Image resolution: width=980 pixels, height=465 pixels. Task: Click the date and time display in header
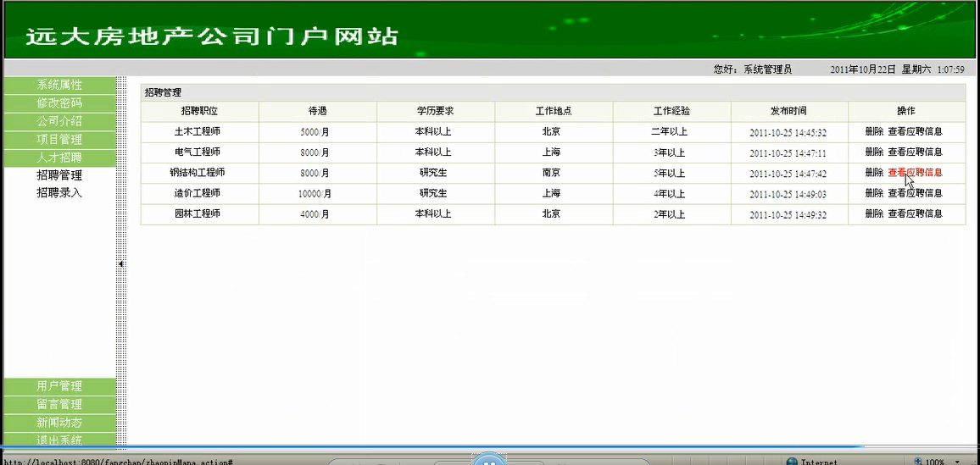tap(897, 69)
